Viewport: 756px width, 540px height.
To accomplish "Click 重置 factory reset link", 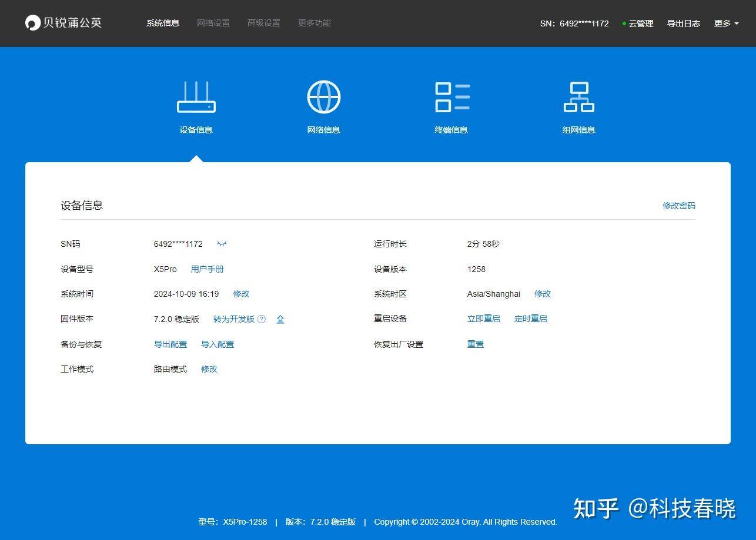I will coord(476,344).
